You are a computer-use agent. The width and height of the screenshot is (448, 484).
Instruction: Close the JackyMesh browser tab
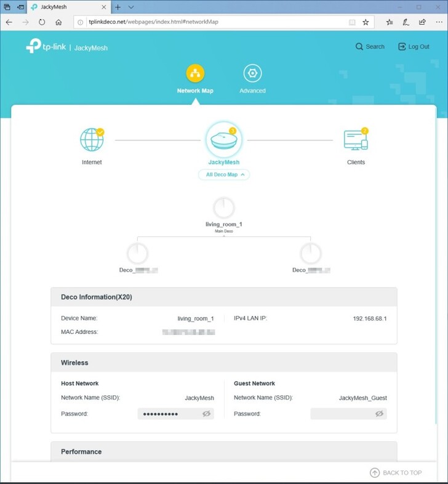[x=104, y=7]
